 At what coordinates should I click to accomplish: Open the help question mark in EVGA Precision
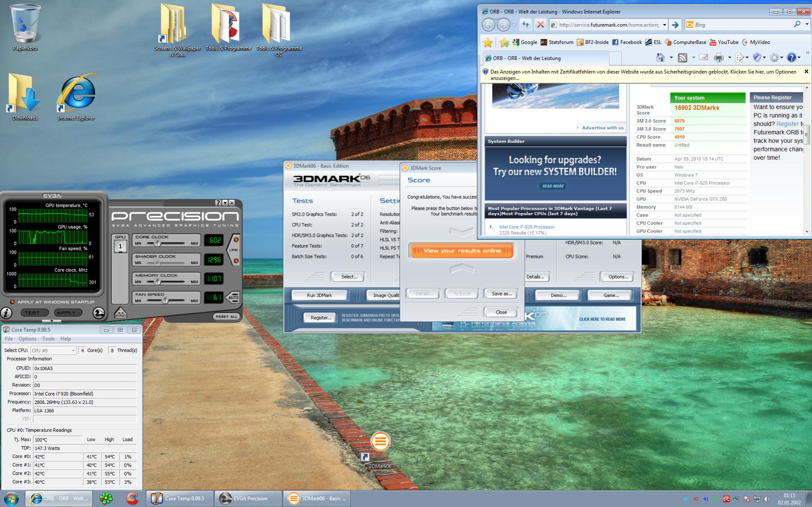click(218, 203)
